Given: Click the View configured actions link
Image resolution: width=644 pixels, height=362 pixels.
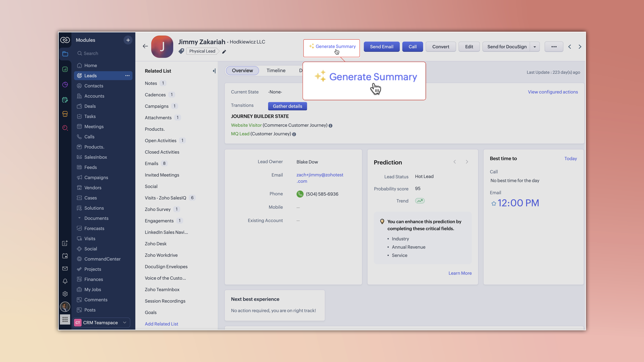Looking at the screenshot, I should point(553,92).
